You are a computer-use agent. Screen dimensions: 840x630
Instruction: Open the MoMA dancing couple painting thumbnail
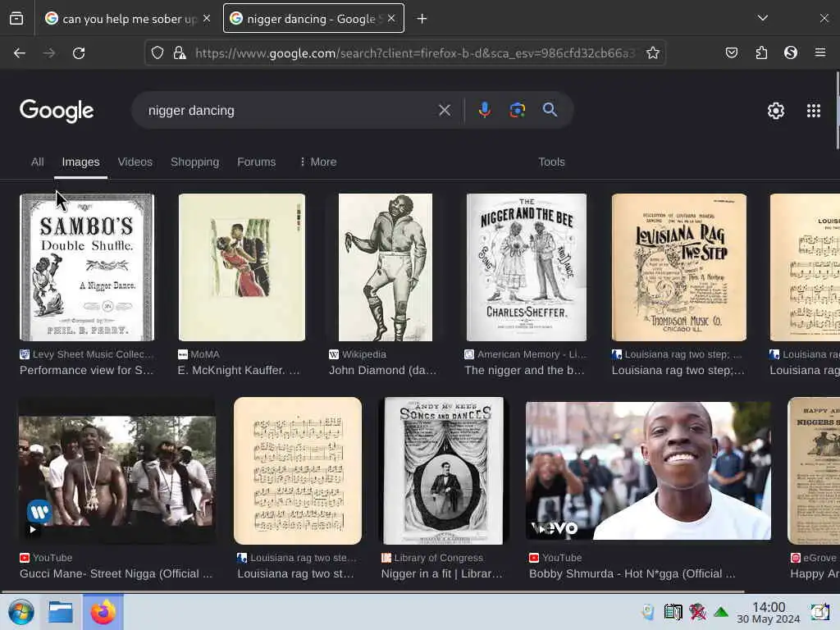pyautogui.click(x=242, y=267)
